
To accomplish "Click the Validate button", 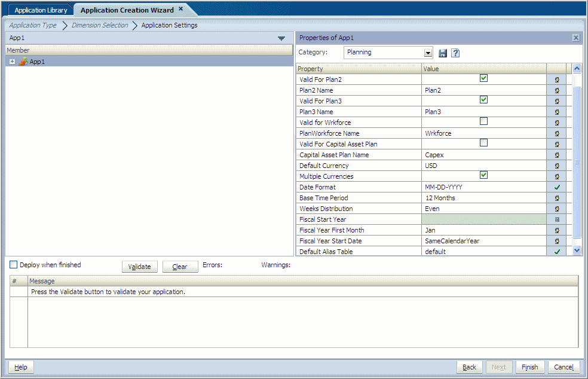I will [139, 267].
